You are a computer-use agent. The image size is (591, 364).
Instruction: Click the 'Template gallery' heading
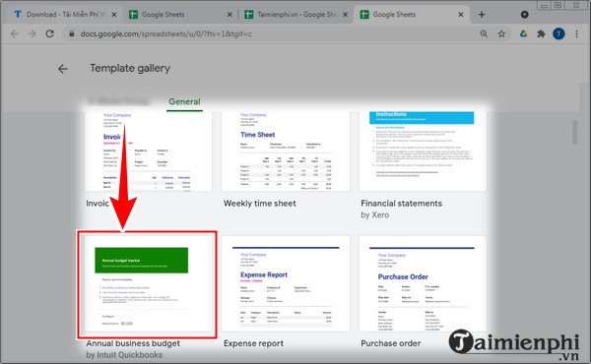point(130,68)
